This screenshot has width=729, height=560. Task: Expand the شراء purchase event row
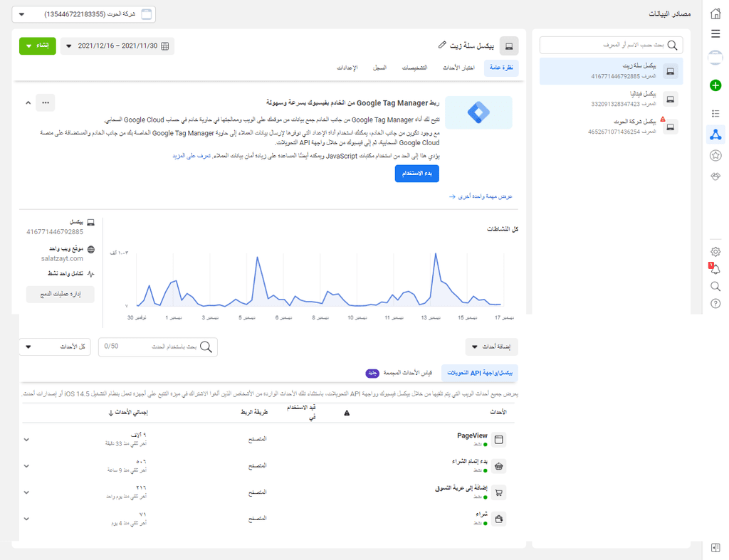pos(26,519)
